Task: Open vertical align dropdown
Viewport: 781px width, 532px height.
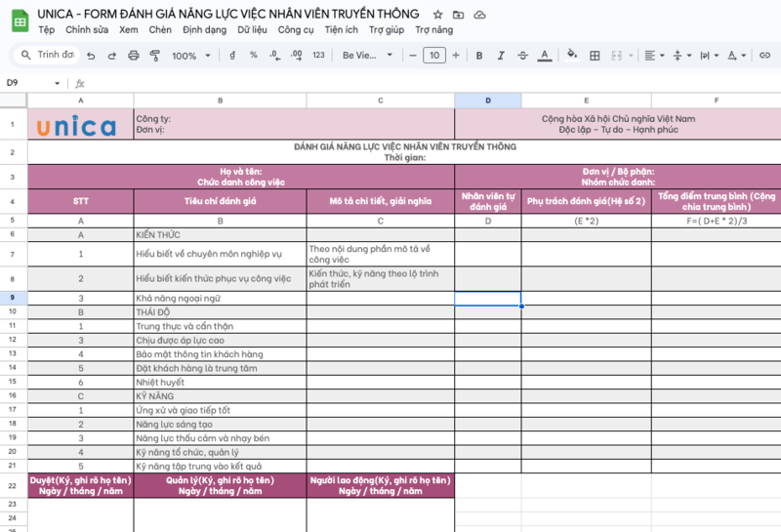Action: click(681, 56)
